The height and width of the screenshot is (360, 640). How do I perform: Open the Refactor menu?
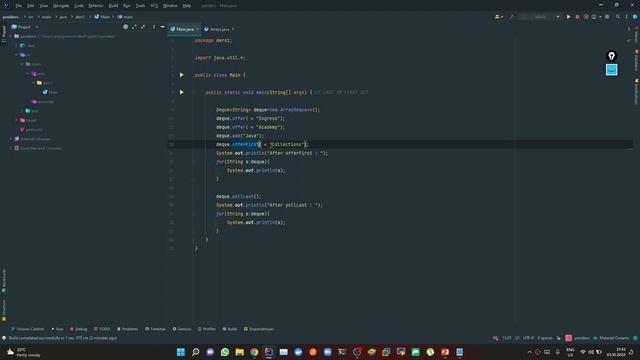click(96, 6)
